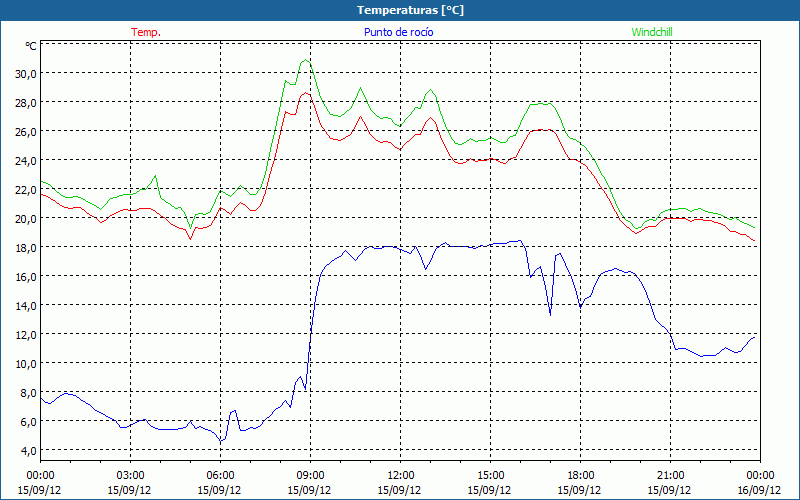Image resolution: width=800 pixels, height=500 pixels.
Task: Click the green Windchill peak near 09:00
Action: tap(306, 60)
